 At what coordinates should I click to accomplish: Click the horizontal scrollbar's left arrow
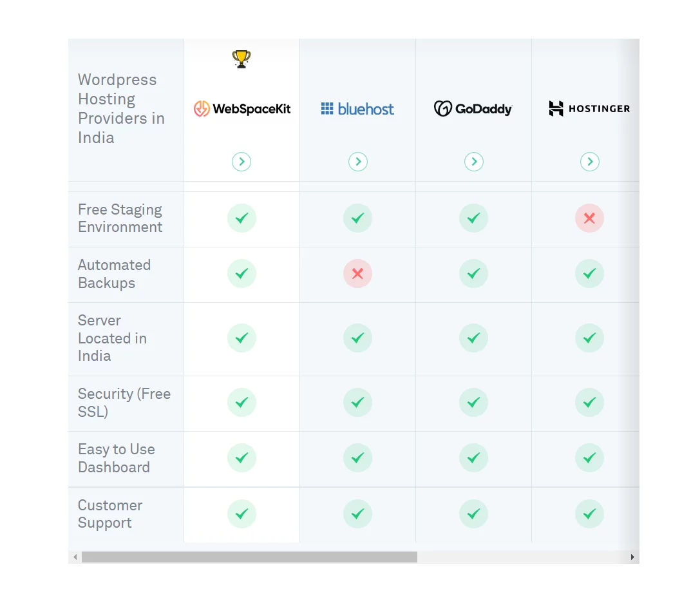[x=75, y=557]
